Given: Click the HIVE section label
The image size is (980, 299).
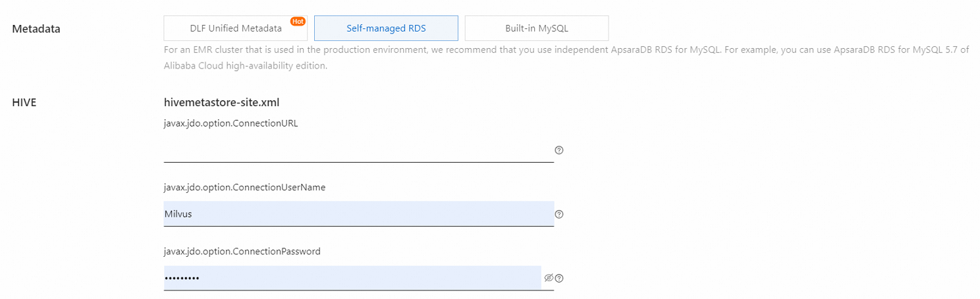Looking at the screenshot, I should [24, 102].
